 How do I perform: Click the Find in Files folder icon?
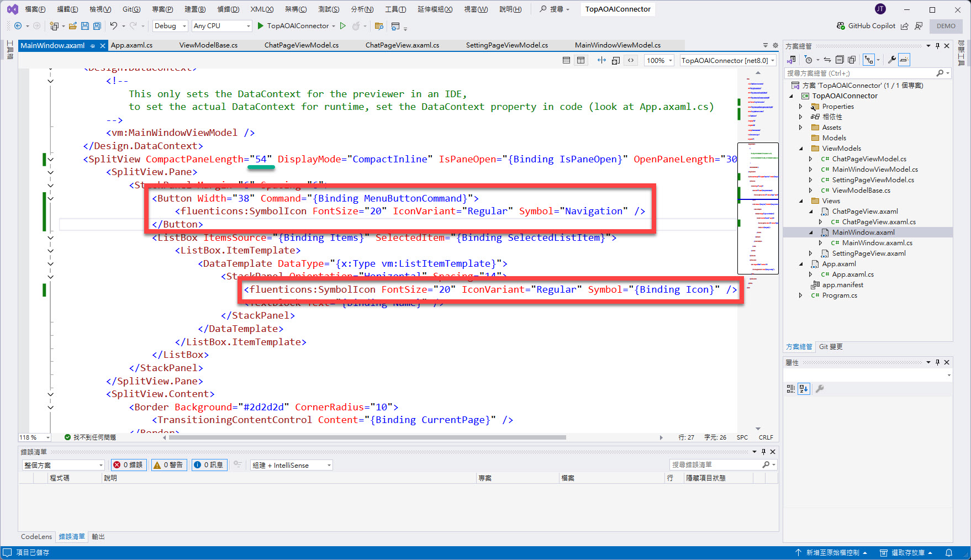(379, 26)
